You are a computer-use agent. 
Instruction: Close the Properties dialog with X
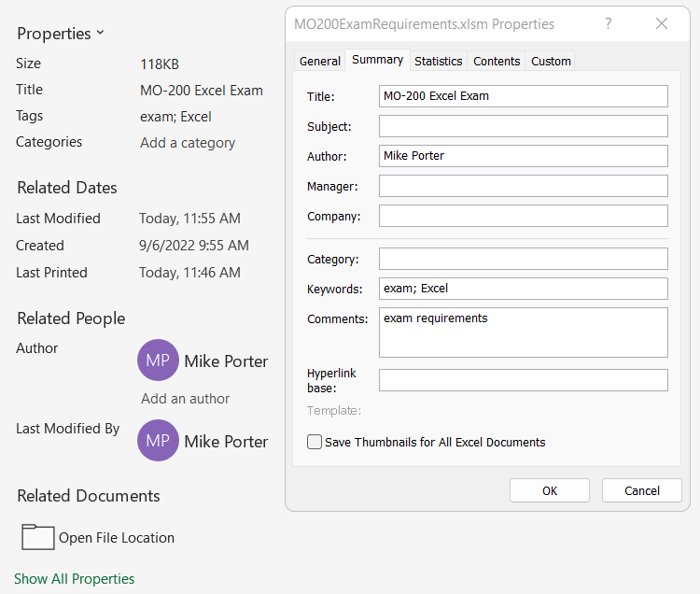(662, 23)
